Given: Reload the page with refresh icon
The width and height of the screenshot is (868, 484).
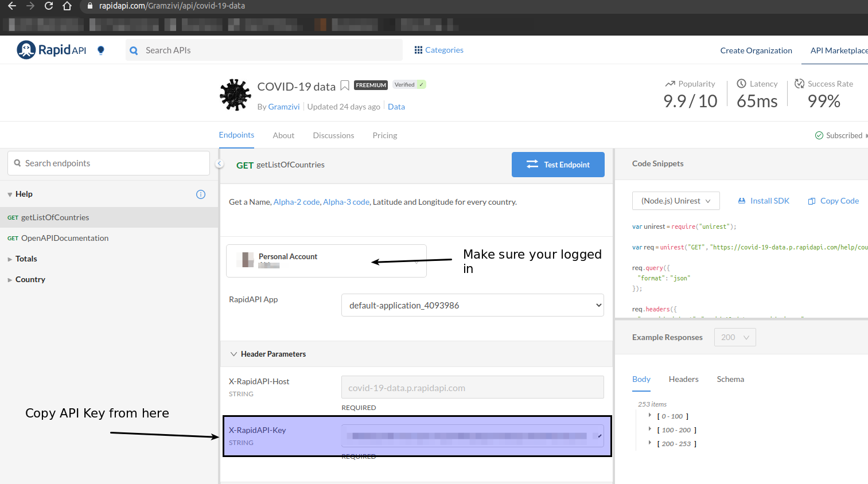Looking at the screenshot, I should pos(49,6).
